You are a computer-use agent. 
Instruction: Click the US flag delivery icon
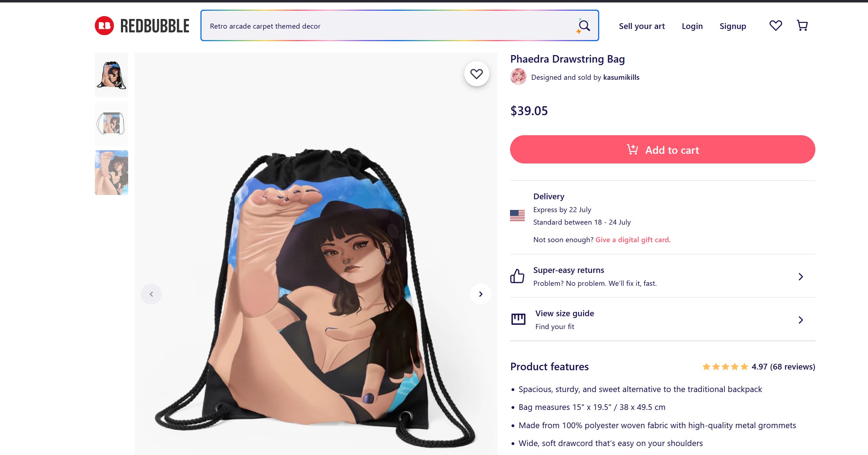point(517,215)
